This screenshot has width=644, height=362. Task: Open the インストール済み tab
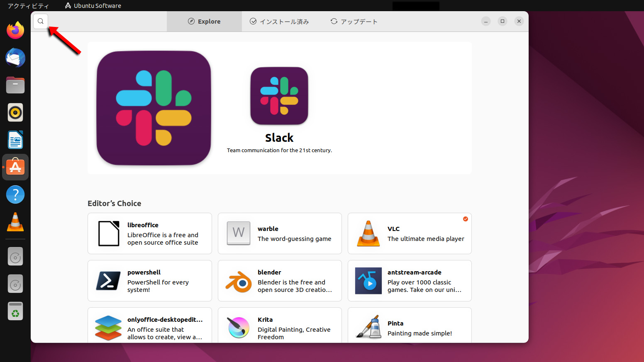[279, 22]
